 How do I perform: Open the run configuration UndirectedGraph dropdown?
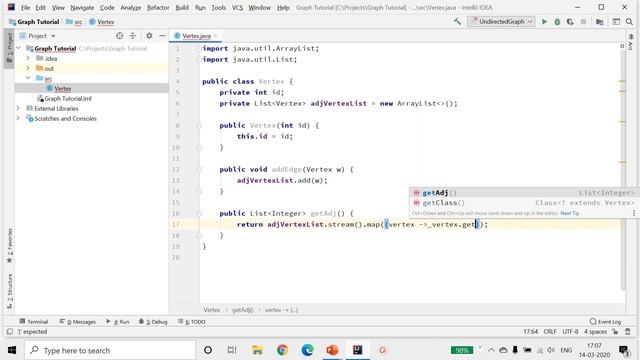(x=502, y=22)
